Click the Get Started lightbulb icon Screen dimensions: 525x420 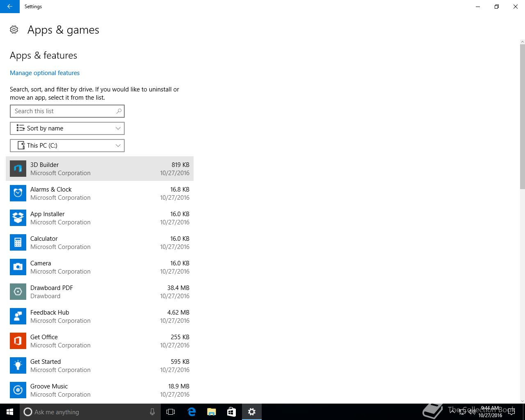click(18, 365)
